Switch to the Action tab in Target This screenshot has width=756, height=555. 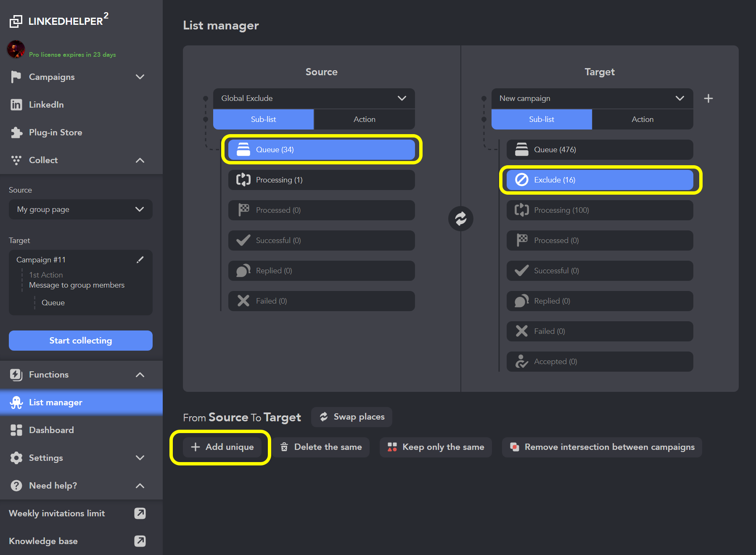(x=642, y=119)
